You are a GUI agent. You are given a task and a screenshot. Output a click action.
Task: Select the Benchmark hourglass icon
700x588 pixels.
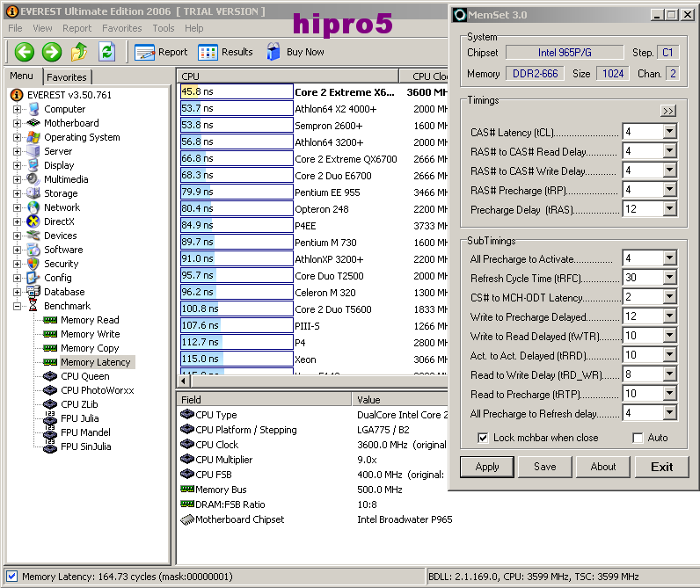(33, 306)
